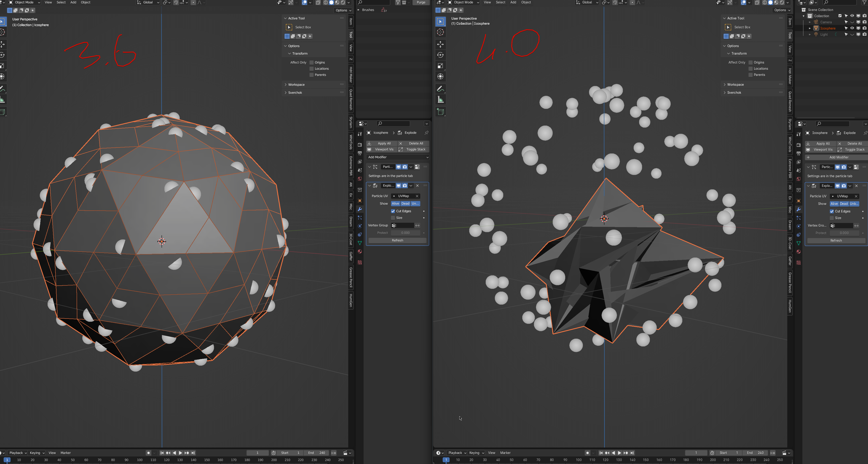The height and width of the screenshot is (464, 868).
Task: Collapse Explode modifier panel in 4.0 window
Action: [808, 186]
